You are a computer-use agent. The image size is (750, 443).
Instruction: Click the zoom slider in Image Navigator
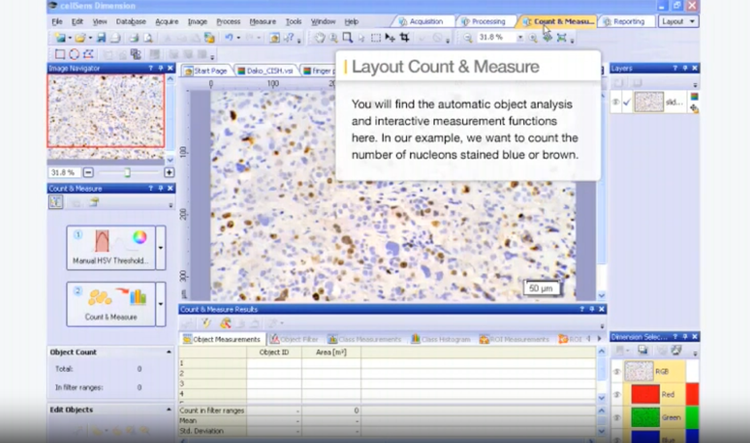click(127, 172)
